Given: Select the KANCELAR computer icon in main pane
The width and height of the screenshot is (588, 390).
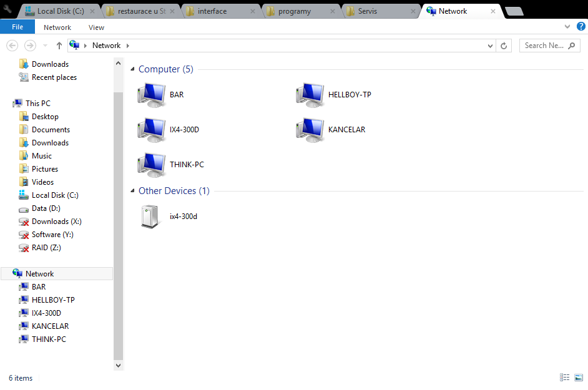Looking at the screenshot, I should [x=308, y=130].
